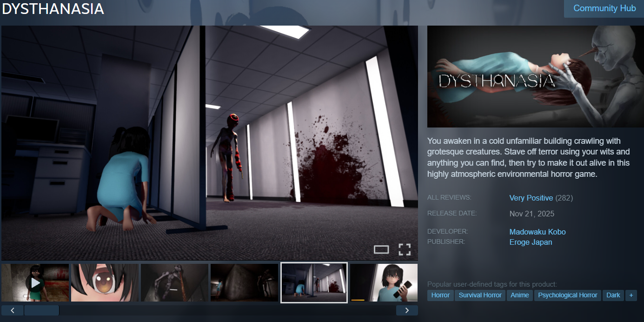Grab the thumbnail strip scrollbar handle

(x=41, y=310)
